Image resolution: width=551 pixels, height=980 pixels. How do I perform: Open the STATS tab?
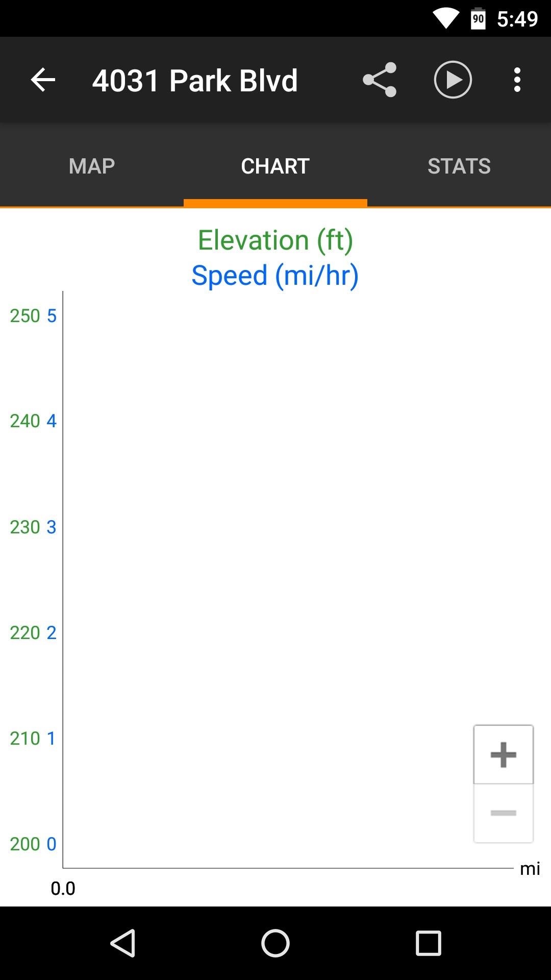[x=459, y=166]
